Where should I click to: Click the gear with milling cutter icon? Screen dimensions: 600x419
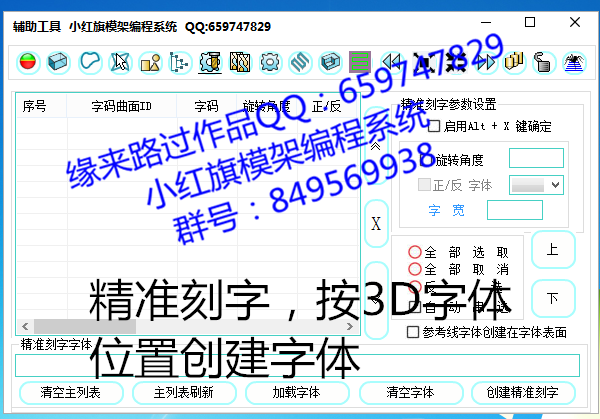pos(210,62)
